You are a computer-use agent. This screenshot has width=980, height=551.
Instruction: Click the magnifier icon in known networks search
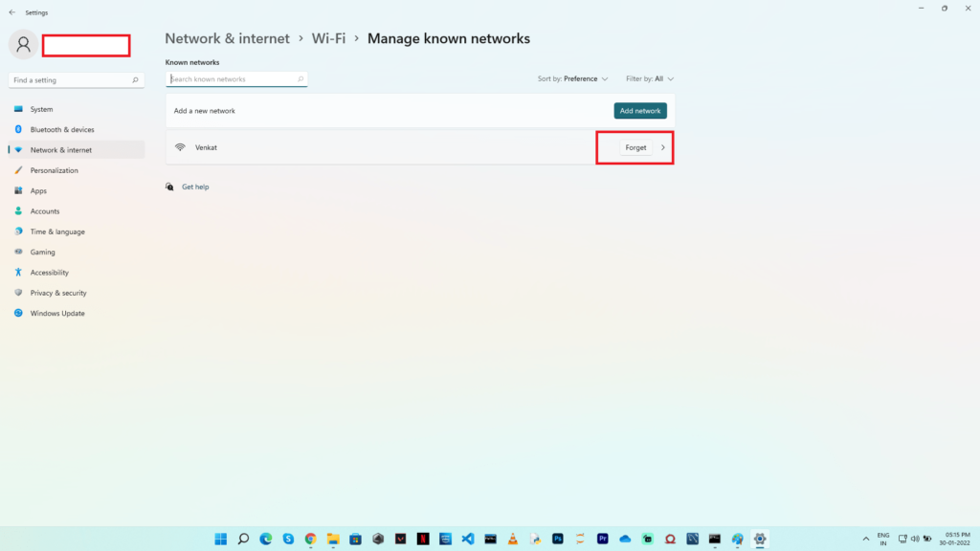(x=301, y=79)
